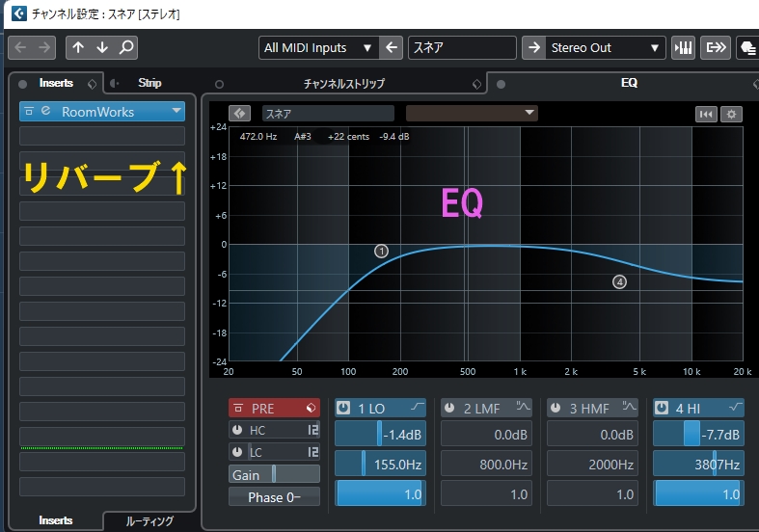The width and height of the screenshot is (759, 532).
Task: Select EQ band point 4 on the curve
Action: (619, 282)
